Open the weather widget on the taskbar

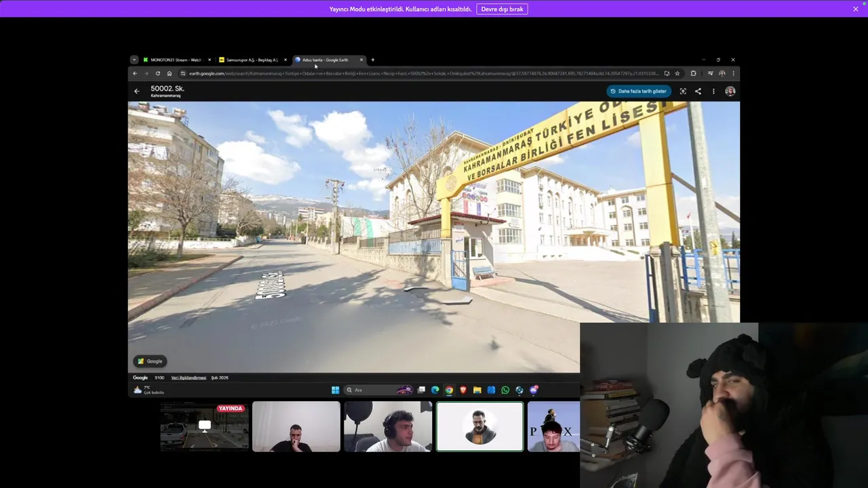pos(149,390)
